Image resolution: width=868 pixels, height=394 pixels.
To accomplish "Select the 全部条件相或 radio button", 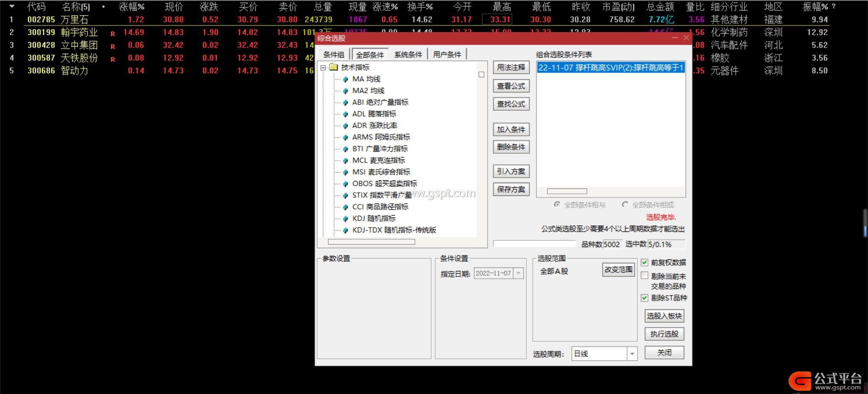I will (x=625, y=204).
